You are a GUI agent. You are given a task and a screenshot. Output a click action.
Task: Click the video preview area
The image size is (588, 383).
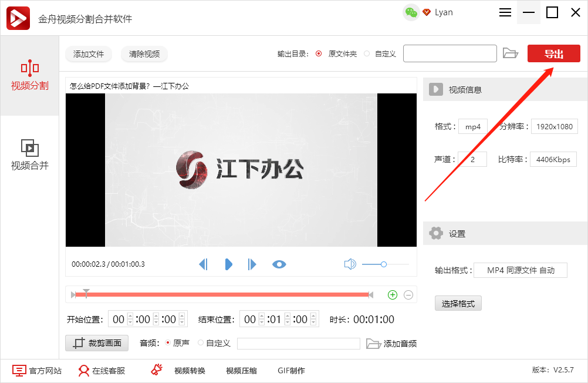tap(241, 170)
